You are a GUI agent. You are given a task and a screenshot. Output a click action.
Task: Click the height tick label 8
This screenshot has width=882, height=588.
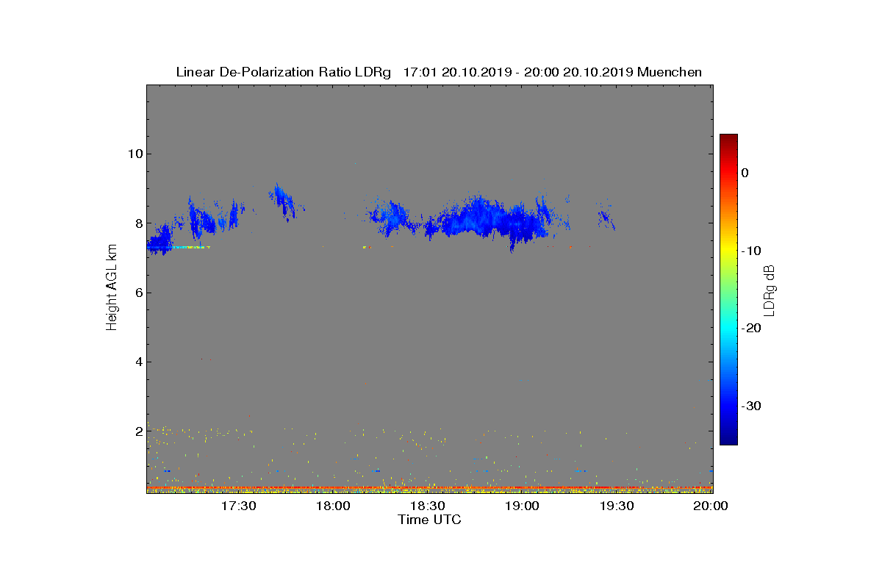pyautogui.click(x=137, y=223)
